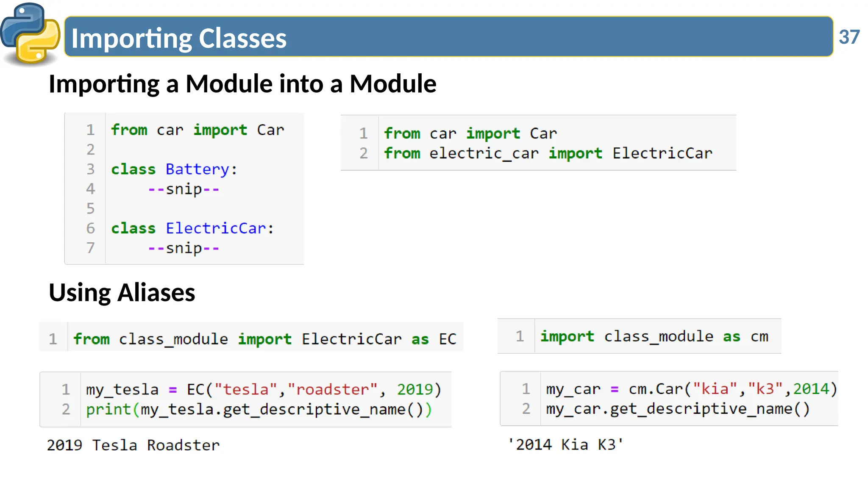This screenshot has height=488, width=868.
Task: Click the 'class Battery:' code line
Action: 174,169
